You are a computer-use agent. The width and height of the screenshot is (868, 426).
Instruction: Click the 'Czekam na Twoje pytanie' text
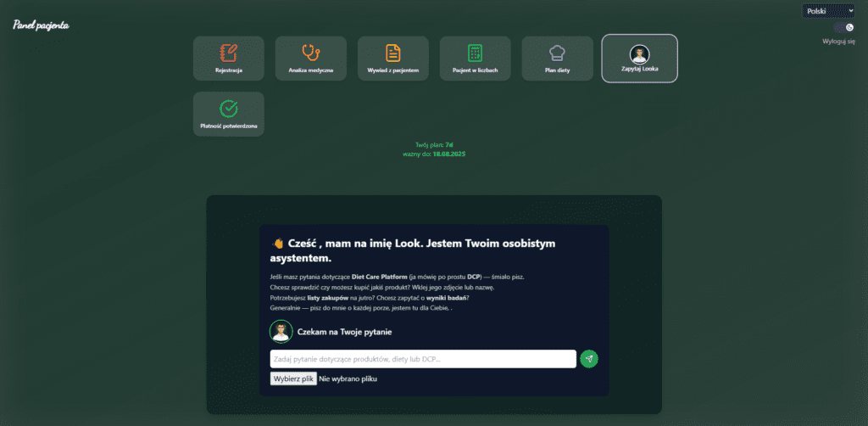345,332
